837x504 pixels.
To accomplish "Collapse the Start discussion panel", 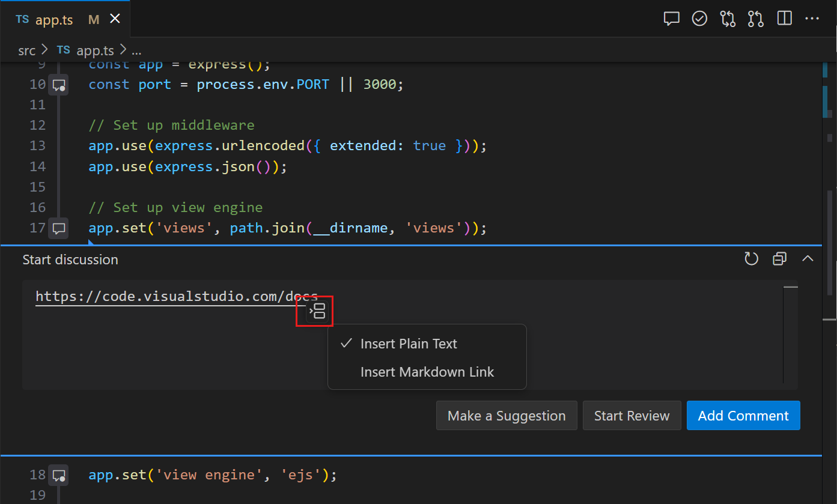I will (x=808, y=258).
